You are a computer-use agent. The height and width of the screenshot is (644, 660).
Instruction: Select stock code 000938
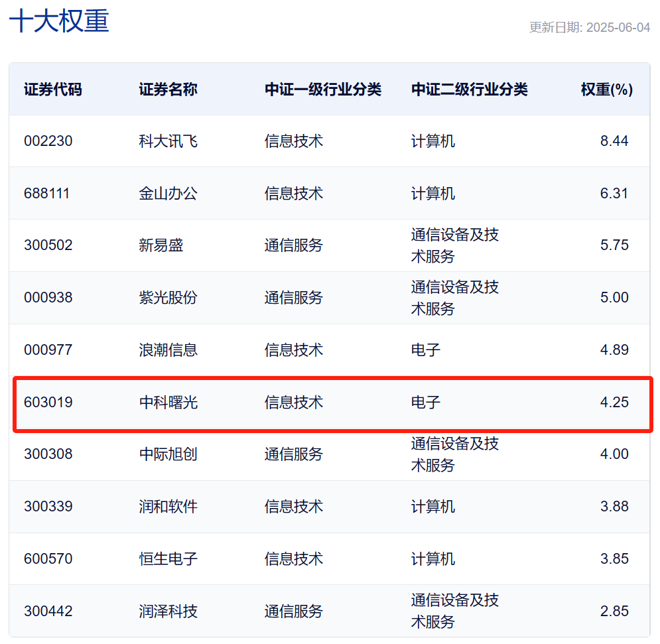[x=48, y=298]
